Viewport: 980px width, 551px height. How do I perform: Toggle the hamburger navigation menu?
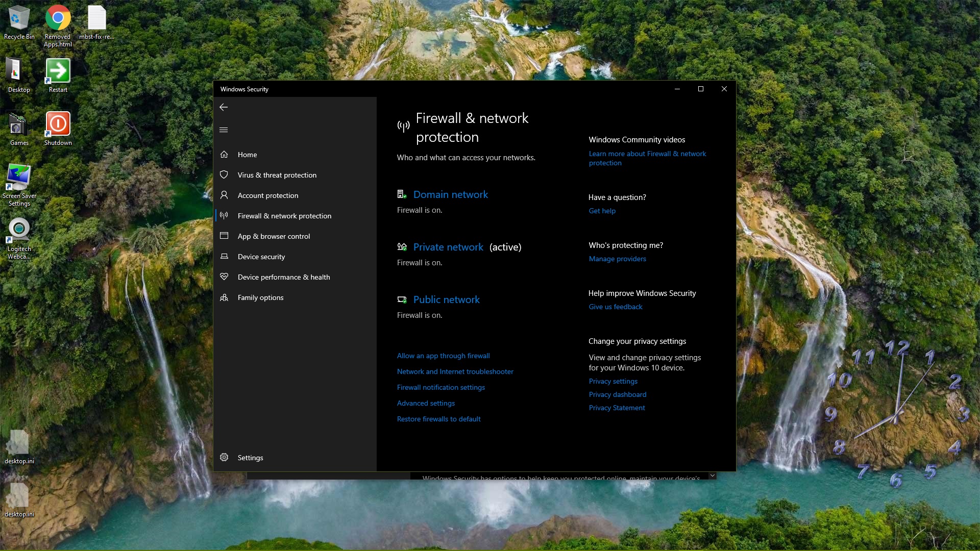[x=224, y=130]
